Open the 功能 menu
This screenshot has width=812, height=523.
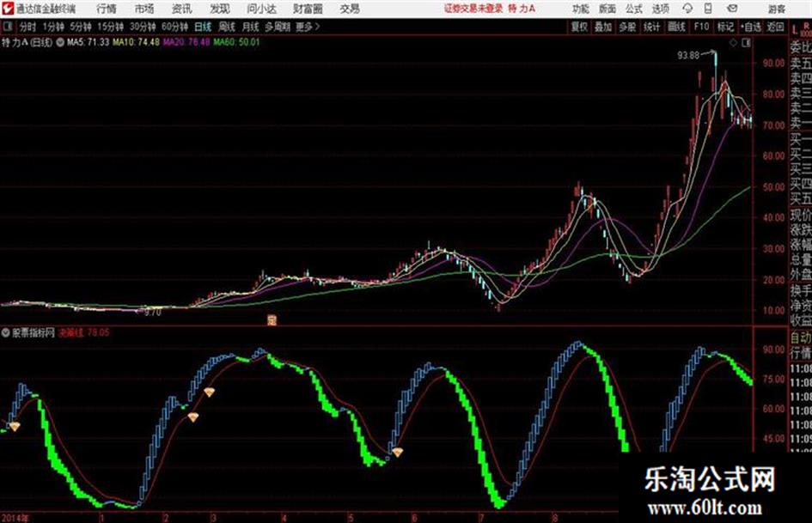click(x=581, y=9)
